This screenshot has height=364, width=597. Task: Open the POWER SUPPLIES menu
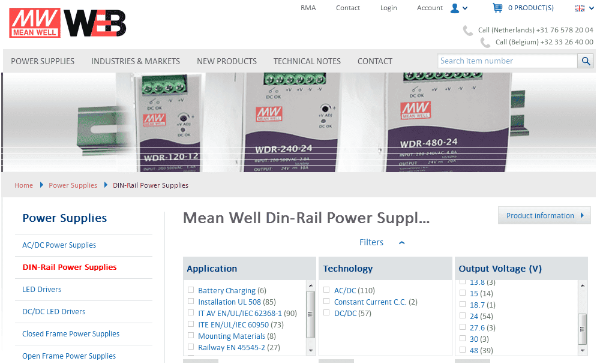(43, 61)
